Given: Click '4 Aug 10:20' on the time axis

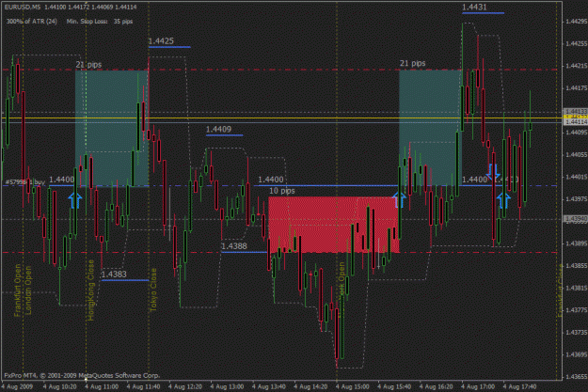Looking at the screenshot, I should coord(59,386).
